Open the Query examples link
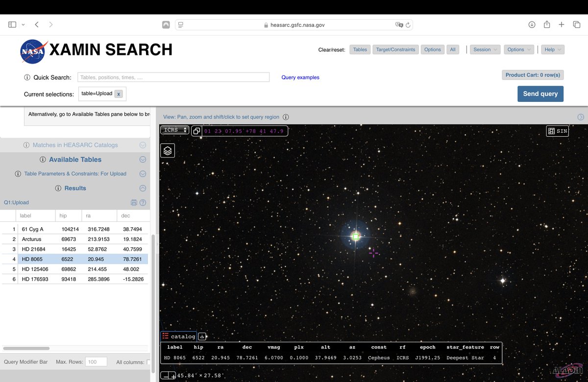Image resolution: width=588 pixels, height=382 pixels. click(x=300, y=77)
